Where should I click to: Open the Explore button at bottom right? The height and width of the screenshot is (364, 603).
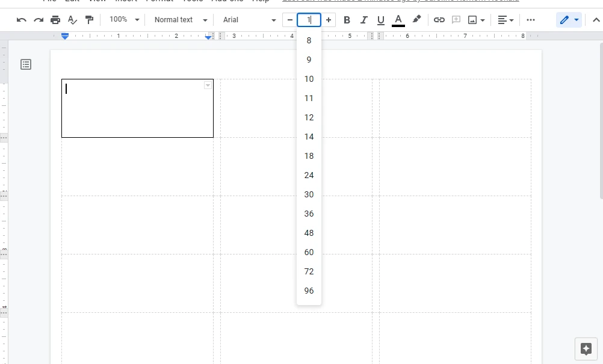coord(586,348)
